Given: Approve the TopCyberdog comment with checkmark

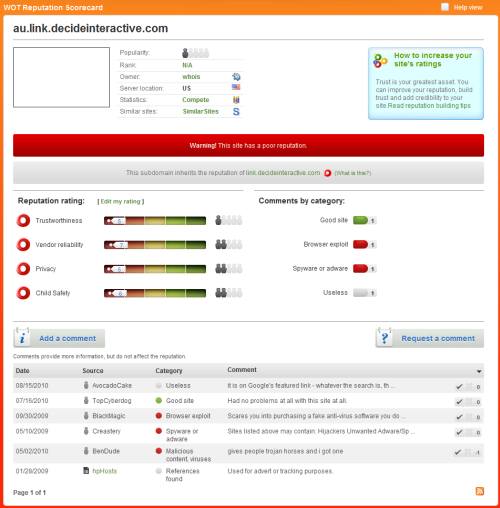Looking at the screenshot, I should 459,402.
